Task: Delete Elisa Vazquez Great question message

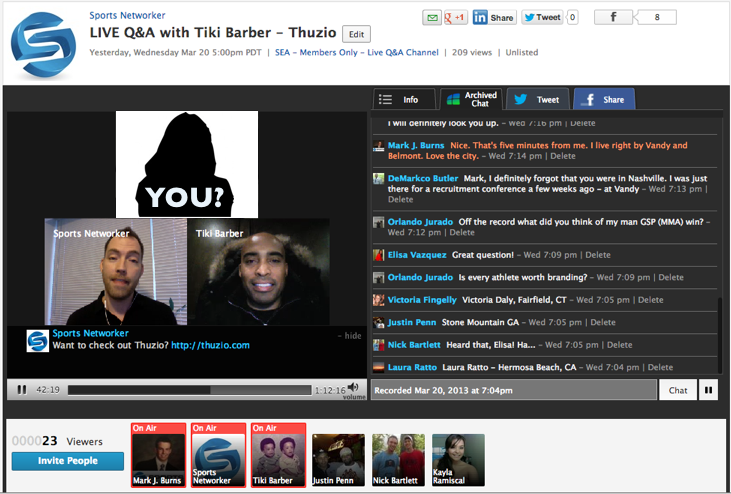Action: click(x=598, y=255)
